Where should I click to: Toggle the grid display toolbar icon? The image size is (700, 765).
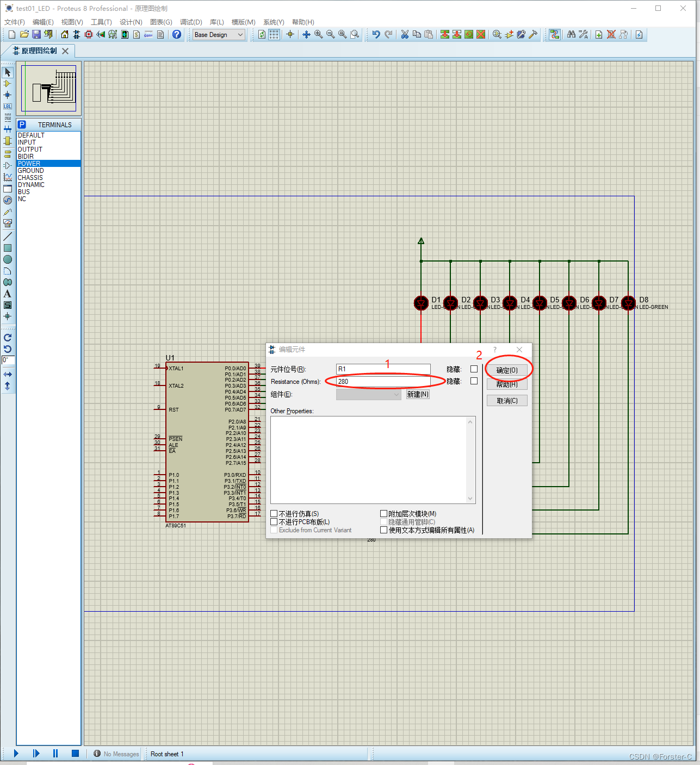274,34
